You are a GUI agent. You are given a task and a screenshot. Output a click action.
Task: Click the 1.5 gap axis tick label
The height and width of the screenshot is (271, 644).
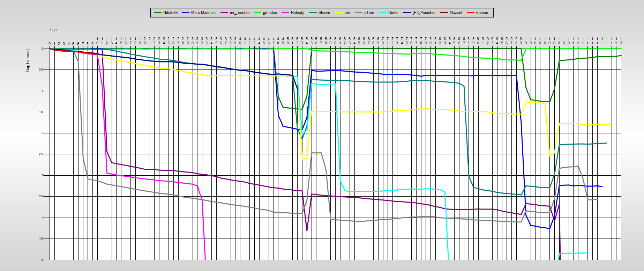click(40, 112)
